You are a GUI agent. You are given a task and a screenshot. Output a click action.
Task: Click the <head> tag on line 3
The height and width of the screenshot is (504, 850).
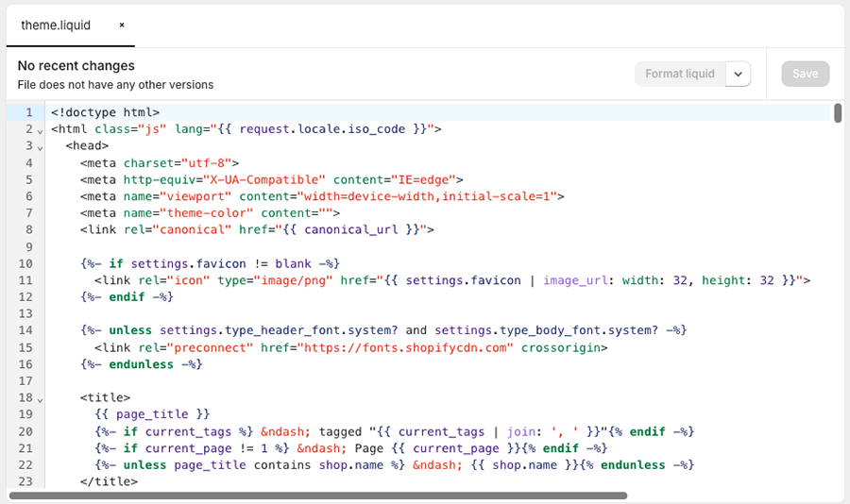[x=87, y=145]
